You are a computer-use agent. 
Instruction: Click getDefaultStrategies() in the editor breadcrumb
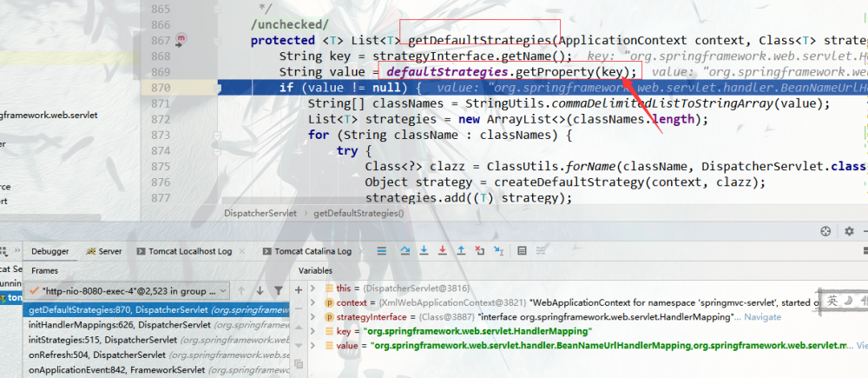point(358,213)
